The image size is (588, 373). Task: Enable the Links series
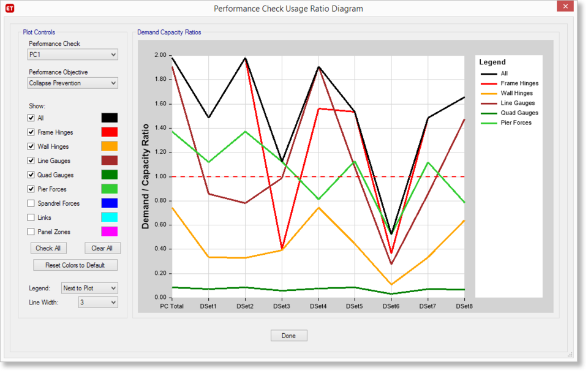point(31,217)
